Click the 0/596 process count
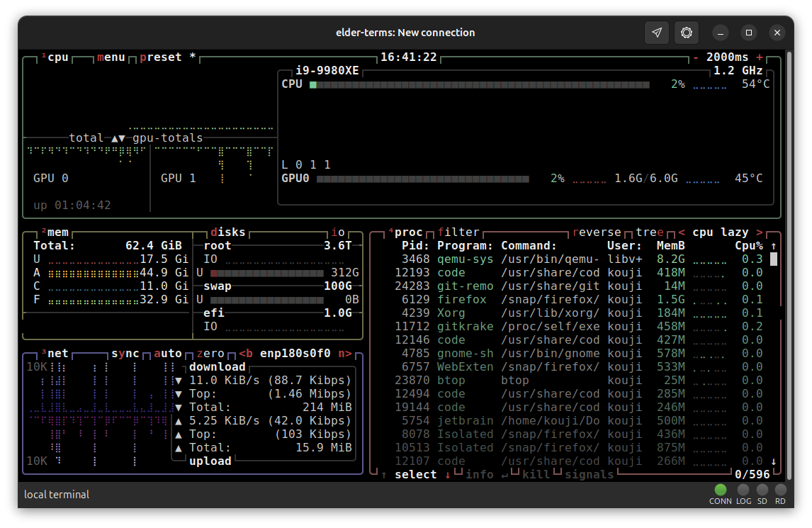The height and width of the screenshot is (528, 812). click(752, 475)
